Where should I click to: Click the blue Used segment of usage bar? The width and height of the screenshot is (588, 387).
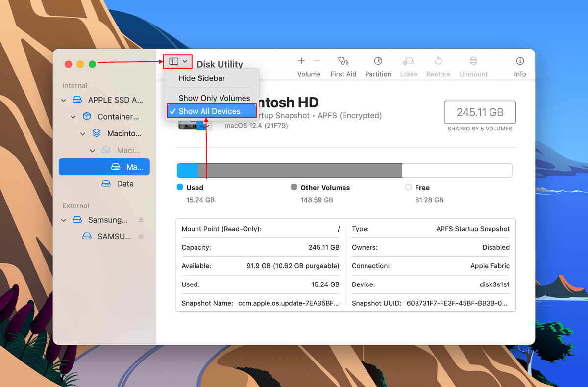tap(187, 171)
